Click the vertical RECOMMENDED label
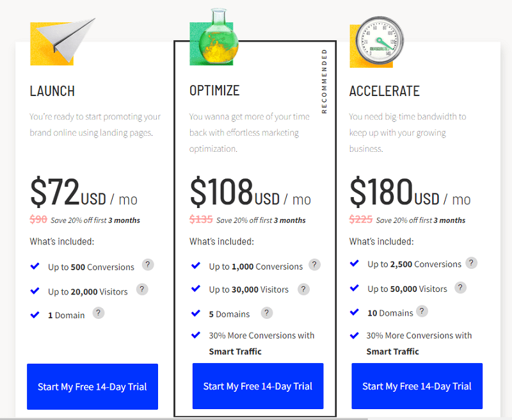The image size is (512, 420). 324,81
